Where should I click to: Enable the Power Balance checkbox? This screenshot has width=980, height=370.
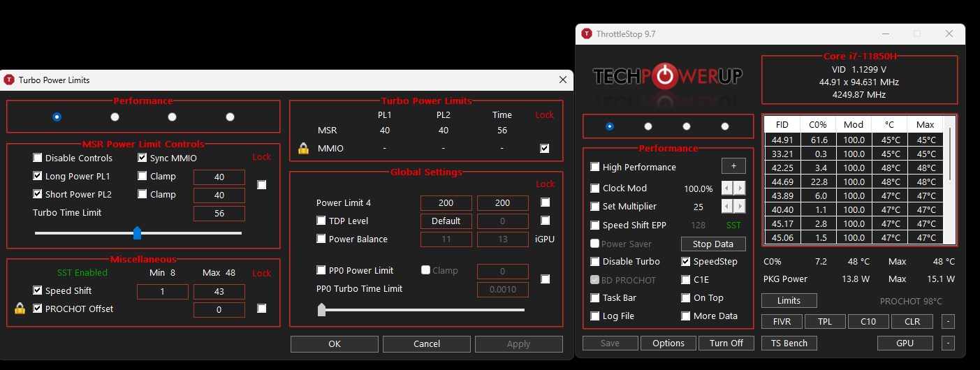point(321,239)
